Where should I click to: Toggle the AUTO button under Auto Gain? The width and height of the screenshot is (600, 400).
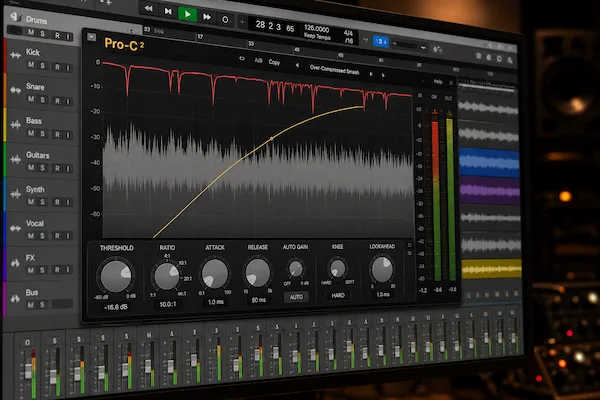(x=296, y=297)
